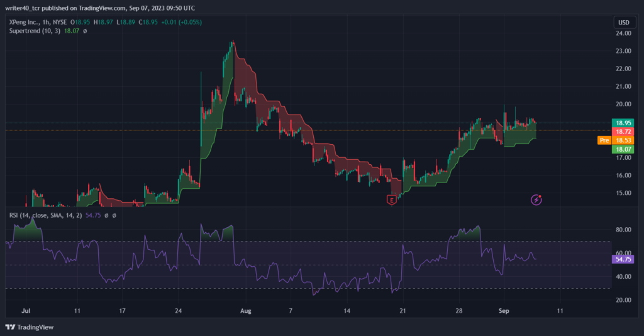
Task: Click the 24 date on time axis
Action: (x=178, y=311)
